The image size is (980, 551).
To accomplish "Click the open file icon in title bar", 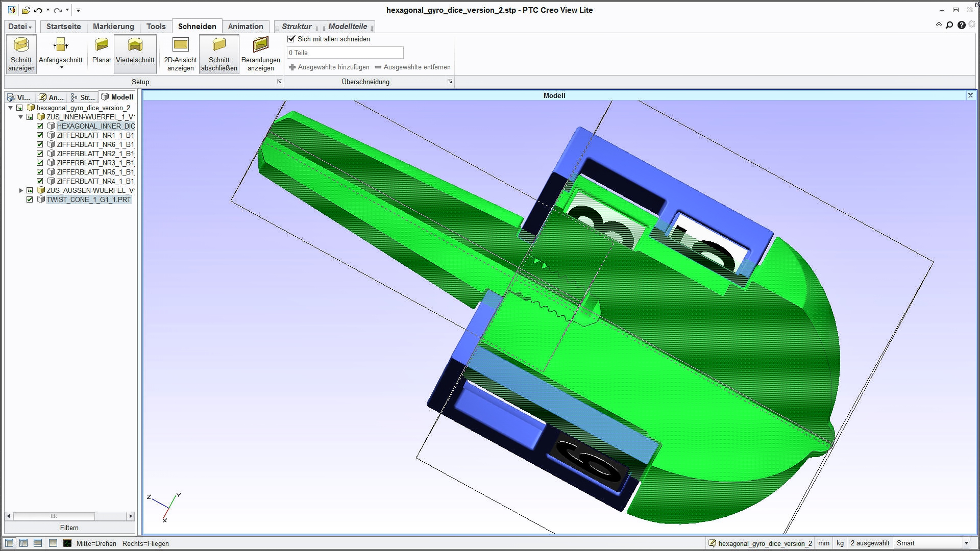I will tap(26, 10).
